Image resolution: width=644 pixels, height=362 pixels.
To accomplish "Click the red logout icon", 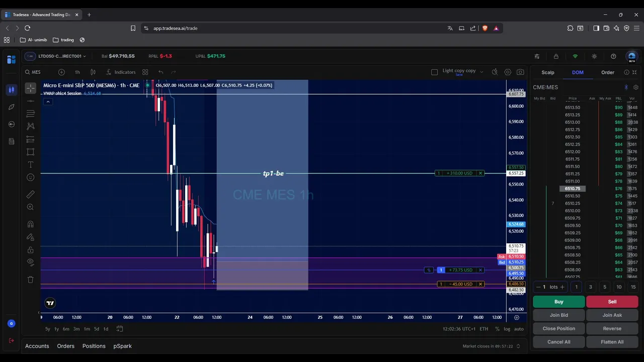I will (x=11, y=341).
